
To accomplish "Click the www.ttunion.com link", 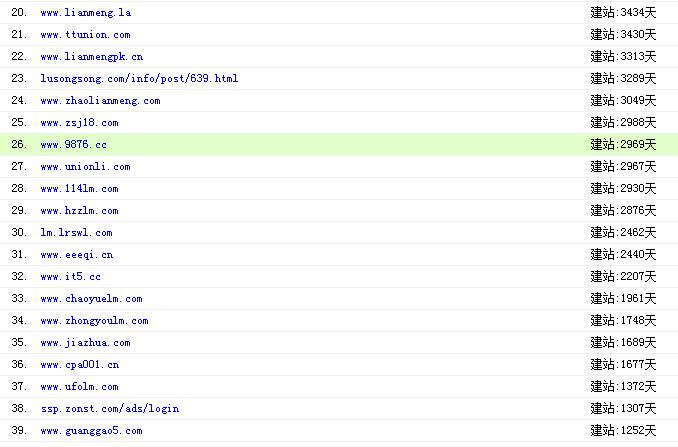I will (x=85, y=35).
